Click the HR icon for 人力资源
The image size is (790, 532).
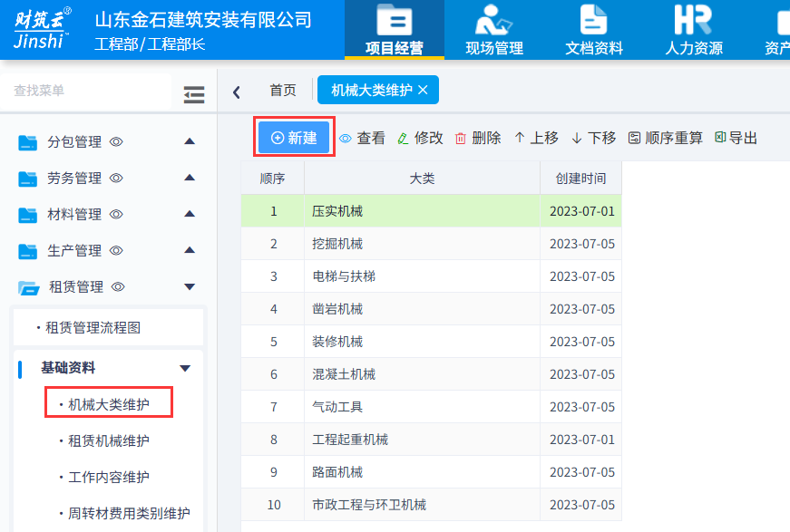tap(693, 20)
